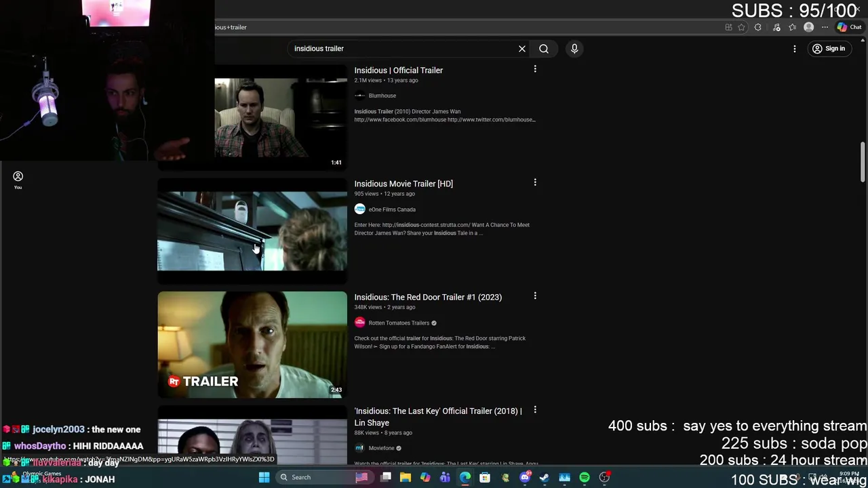Open Steam from the taskbar
This screenshot has height=488, width=868.
tap(545, 477)
